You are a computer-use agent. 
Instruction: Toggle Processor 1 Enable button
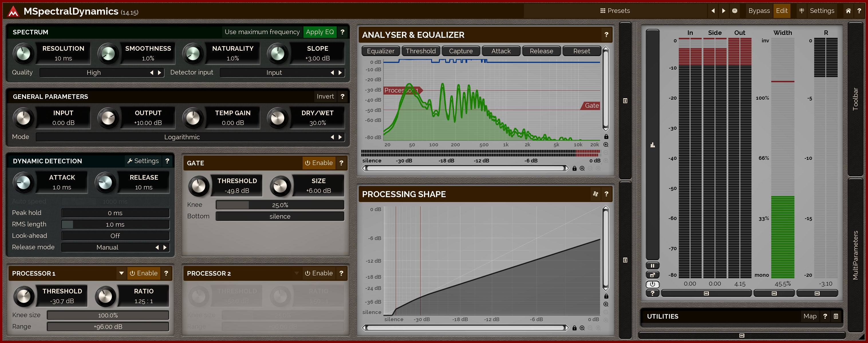click(x=143, y=273)
